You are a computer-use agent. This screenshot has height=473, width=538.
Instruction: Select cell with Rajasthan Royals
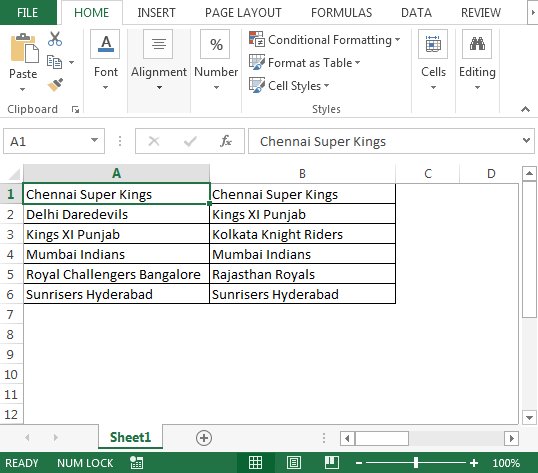click(302, 274)
